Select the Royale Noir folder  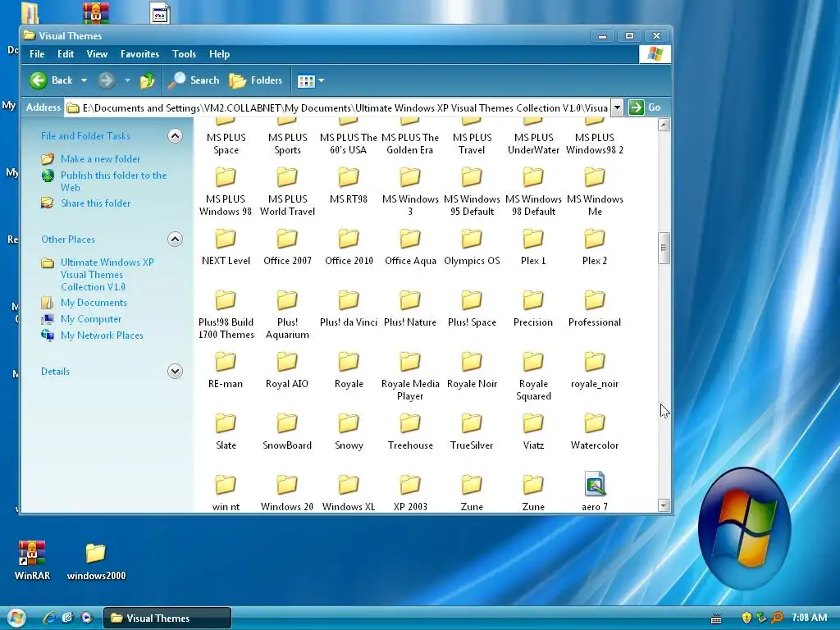pos(472,370)
